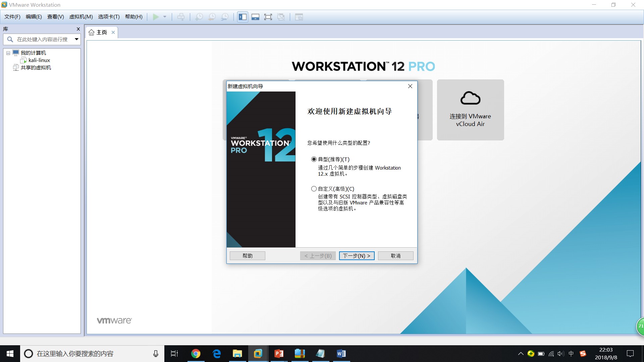Open the power options dropdown arrow

pos(165,17)
